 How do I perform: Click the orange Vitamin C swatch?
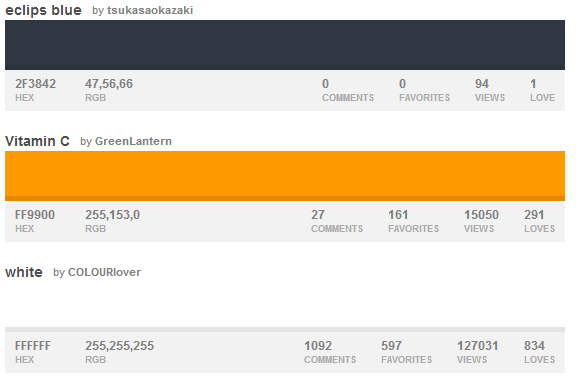tap(285, 176)
